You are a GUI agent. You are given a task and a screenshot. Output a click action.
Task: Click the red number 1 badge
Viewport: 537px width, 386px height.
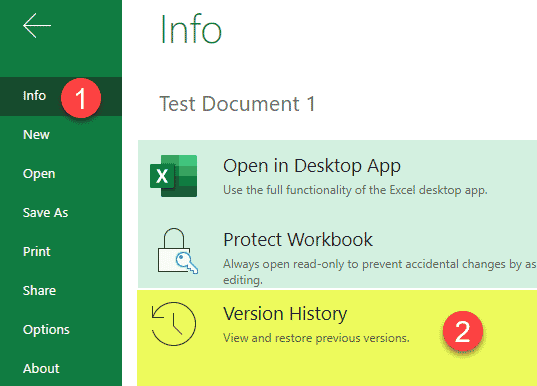tap(81, 98)
